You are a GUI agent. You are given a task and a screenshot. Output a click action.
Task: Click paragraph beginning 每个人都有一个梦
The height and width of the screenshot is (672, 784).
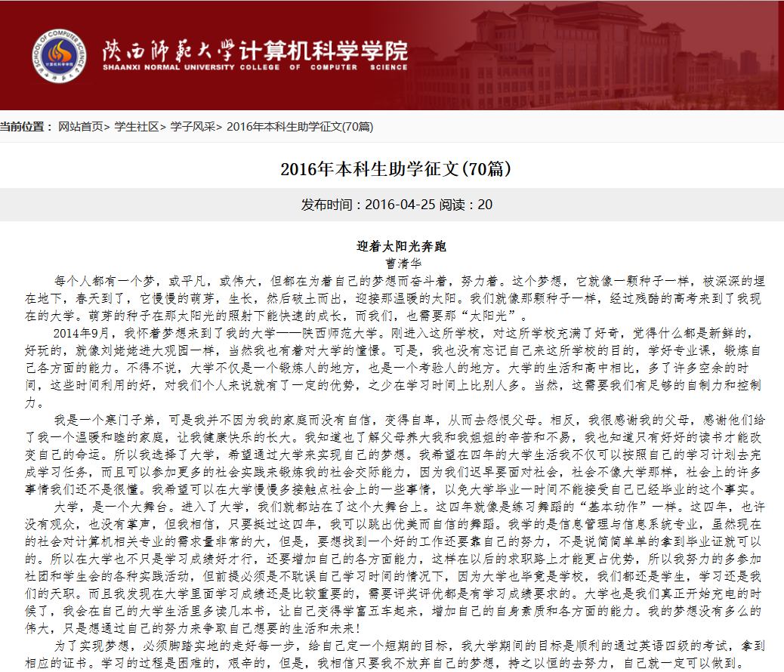point(391,297)
